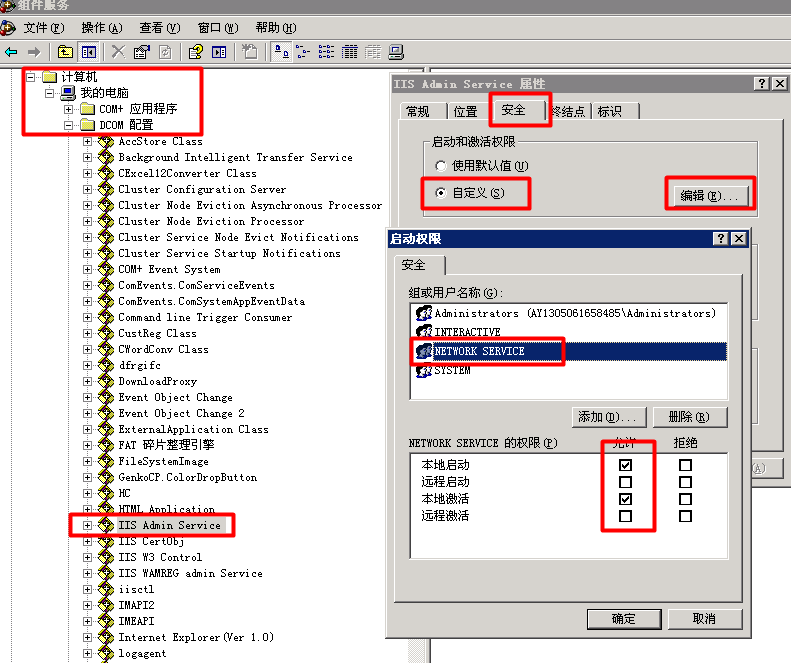Viewport: 791px width, 663px height.
Task: Switch to Detail view icon in toolbar
Action: pos(350,52)
